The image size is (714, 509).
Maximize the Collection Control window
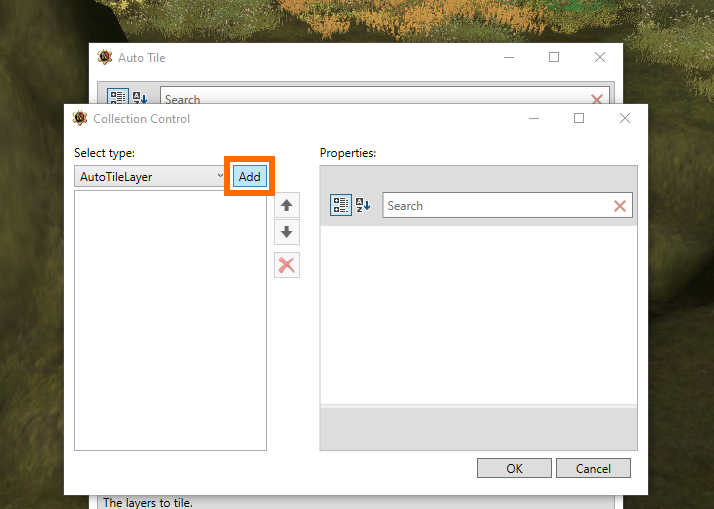click(x=579, y=118)
